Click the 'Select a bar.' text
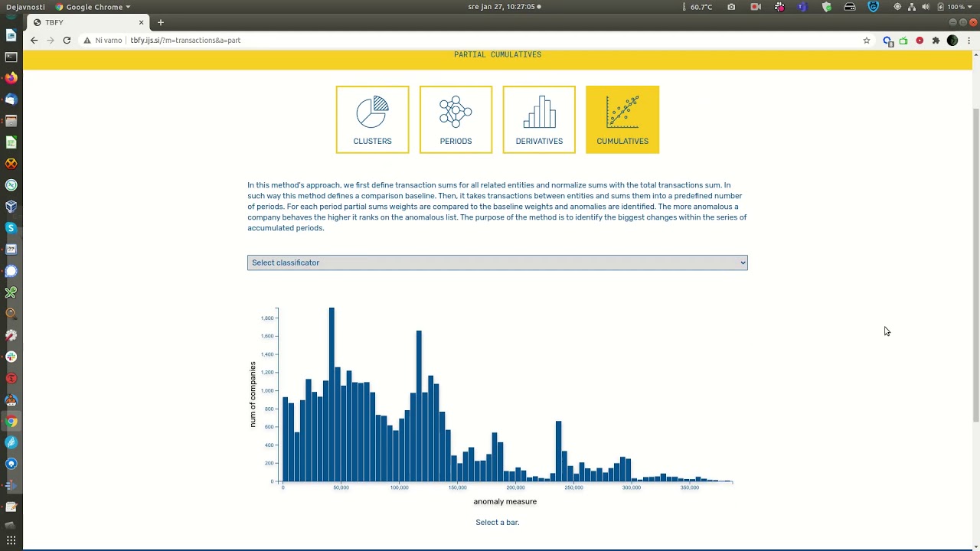 click(x=498, y=522)
